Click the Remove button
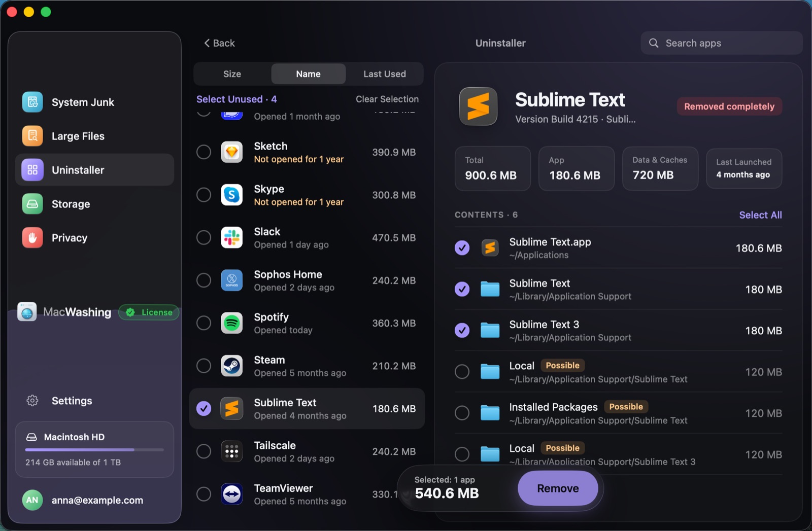This screenshot has width=812, height=531. pos(558,488)
